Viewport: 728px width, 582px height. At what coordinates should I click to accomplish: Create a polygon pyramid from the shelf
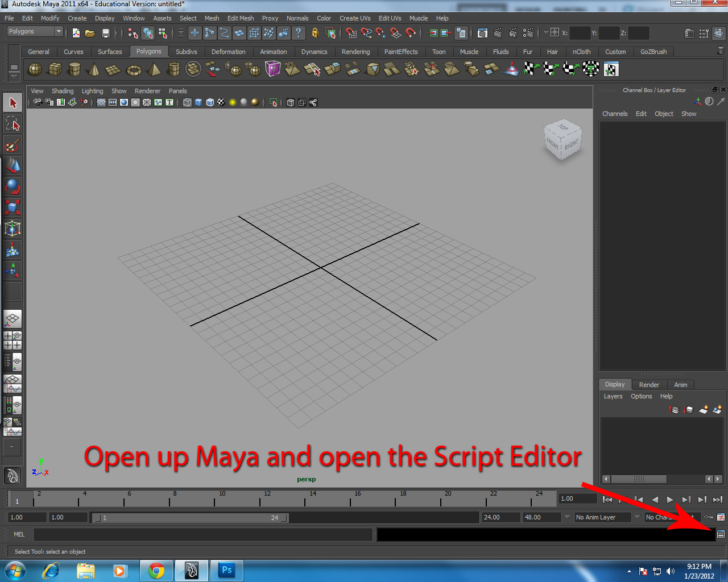[154, 69]
